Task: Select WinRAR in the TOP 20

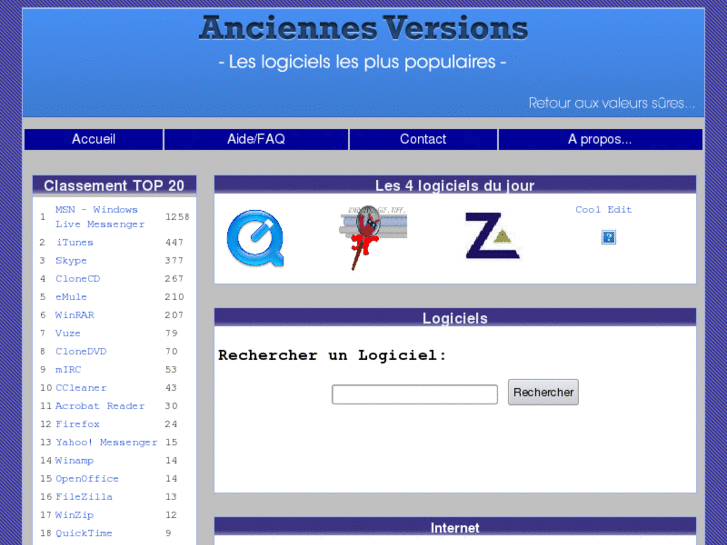Action: coord(75,315)
